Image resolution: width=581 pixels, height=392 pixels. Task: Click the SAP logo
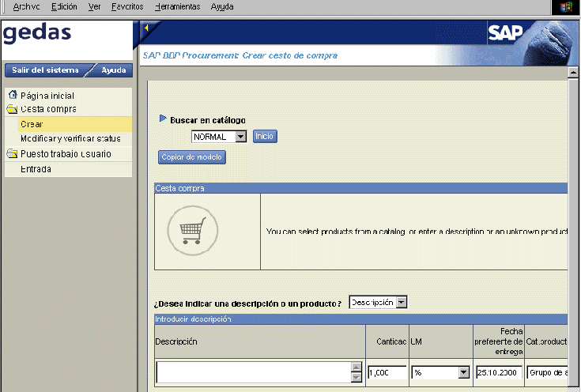pyautogui.click(x=504, y=32)
